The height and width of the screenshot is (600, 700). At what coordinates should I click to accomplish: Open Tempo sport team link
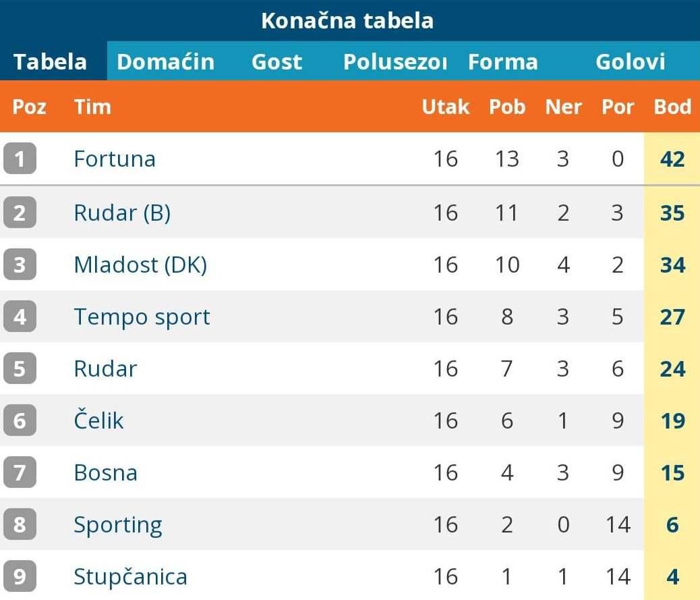tap(142, 317)
